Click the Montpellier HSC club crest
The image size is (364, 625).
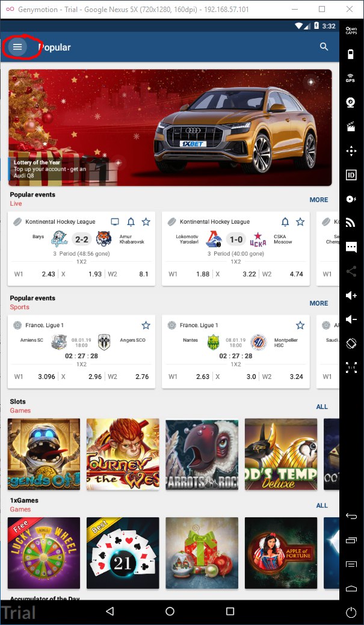tap(258, 342)
